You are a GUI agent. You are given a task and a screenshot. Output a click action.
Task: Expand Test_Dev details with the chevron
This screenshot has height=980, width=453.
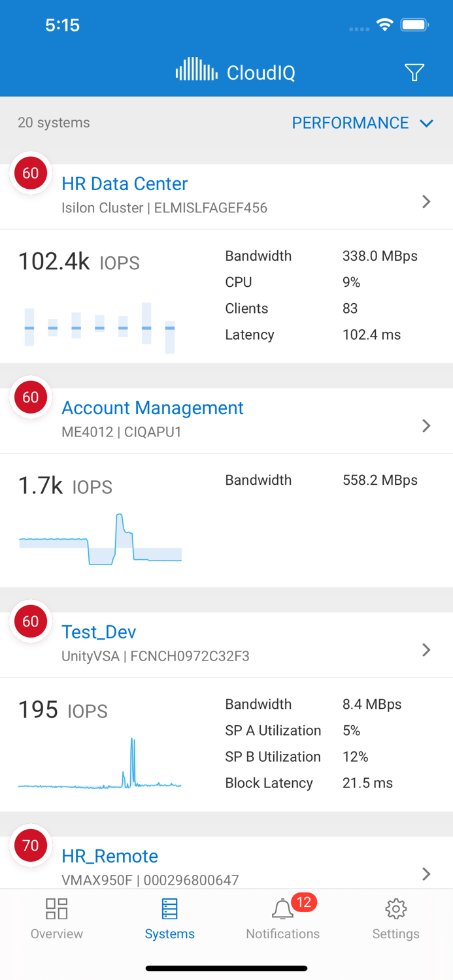coord(426,650)
